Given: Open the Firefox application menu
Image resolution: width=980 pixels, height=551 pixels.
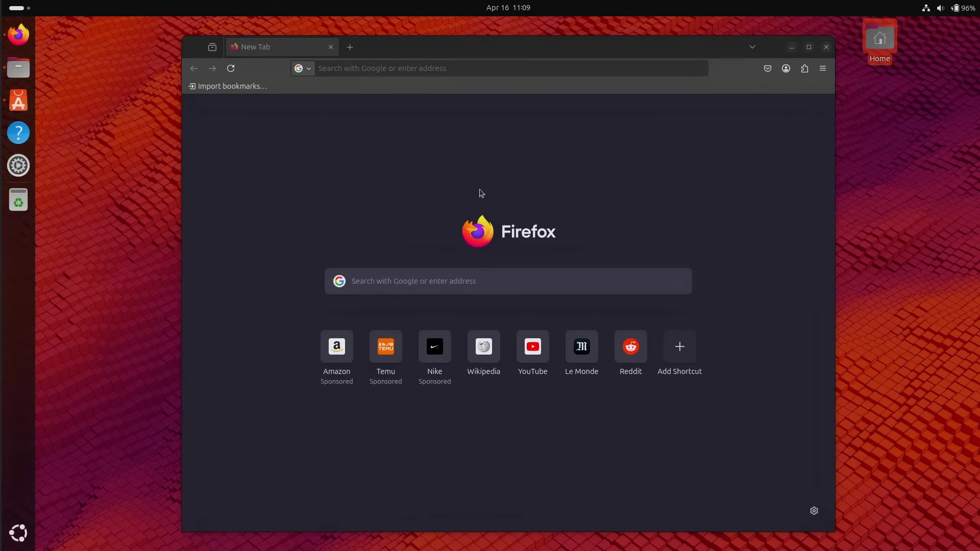Looking at the screenshot, I should 823,68.
